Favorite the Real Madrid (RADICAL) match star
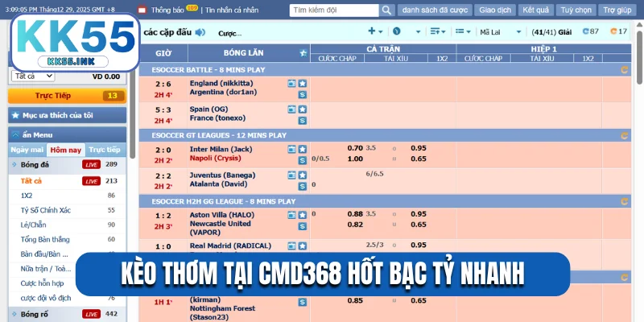This screenshot has width=644, height=322. 303,246
